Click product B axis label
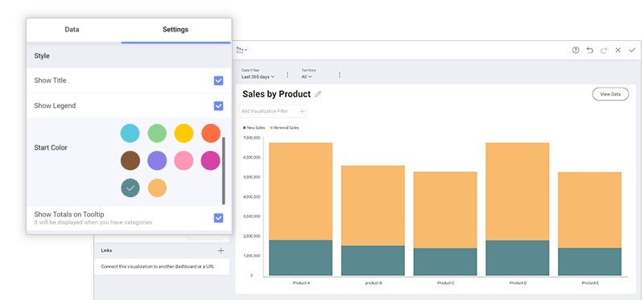 pyautogui.click(x=374, y=283)
